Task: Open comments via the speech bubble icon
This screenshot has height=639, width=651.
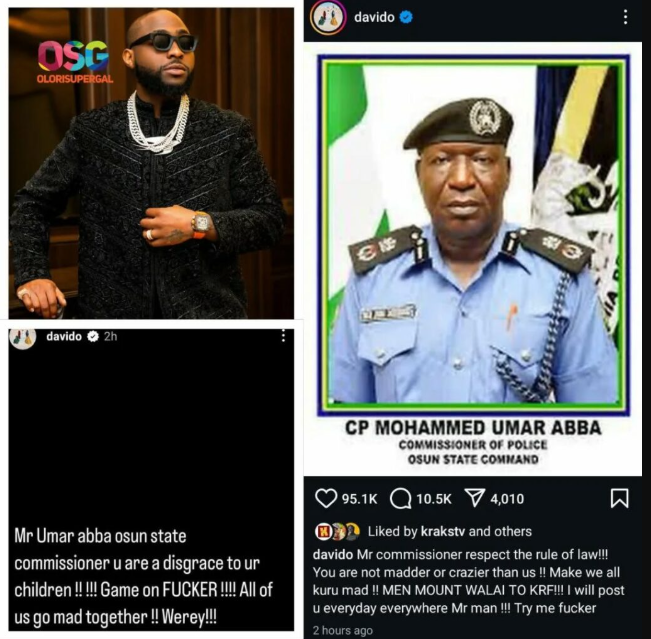Action: pyautogui.click(x=401, y=498)
